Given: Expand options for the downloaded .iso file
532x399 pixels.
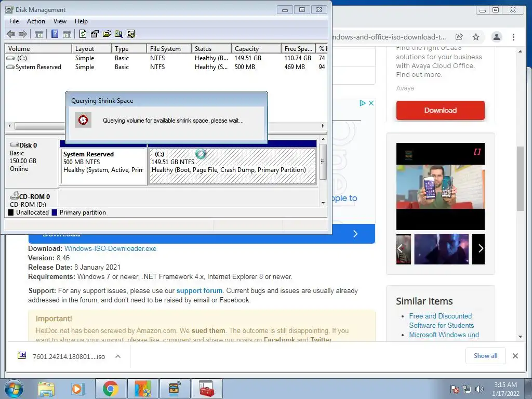Looking at the screenshot, I should 118,356.
